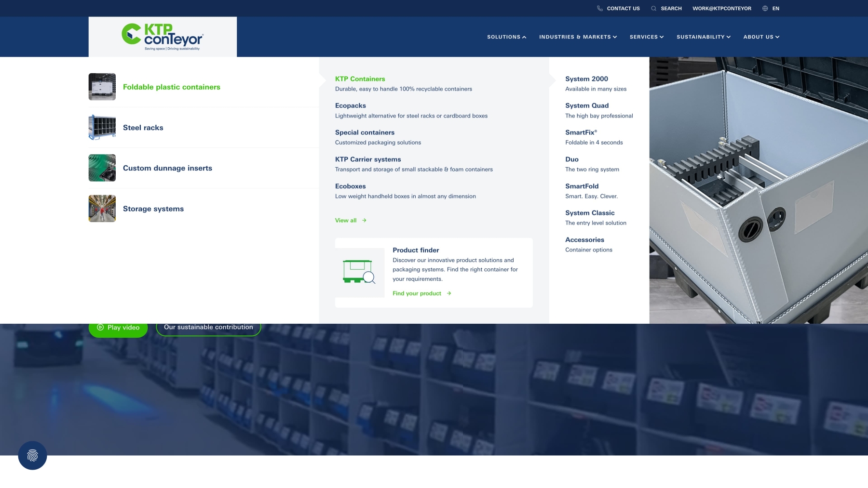Click the Product finder cart icon
Image resolution: width=868 pixels, height=488 pixels.
coord(359,272)
